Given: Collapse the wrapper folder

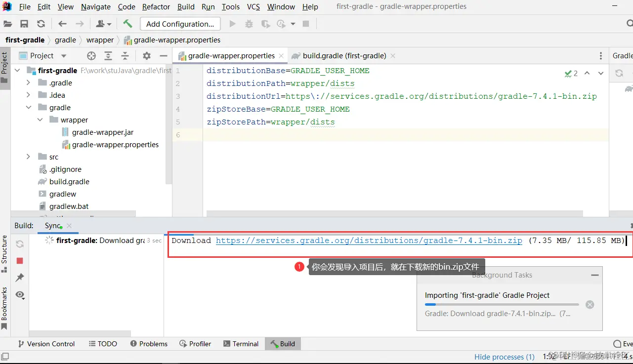Looking at the screenshot, I should pos(40,120).
